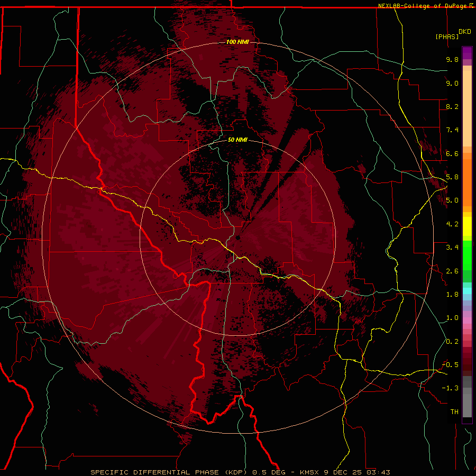Click the TH threshold label

coord(454,412)
